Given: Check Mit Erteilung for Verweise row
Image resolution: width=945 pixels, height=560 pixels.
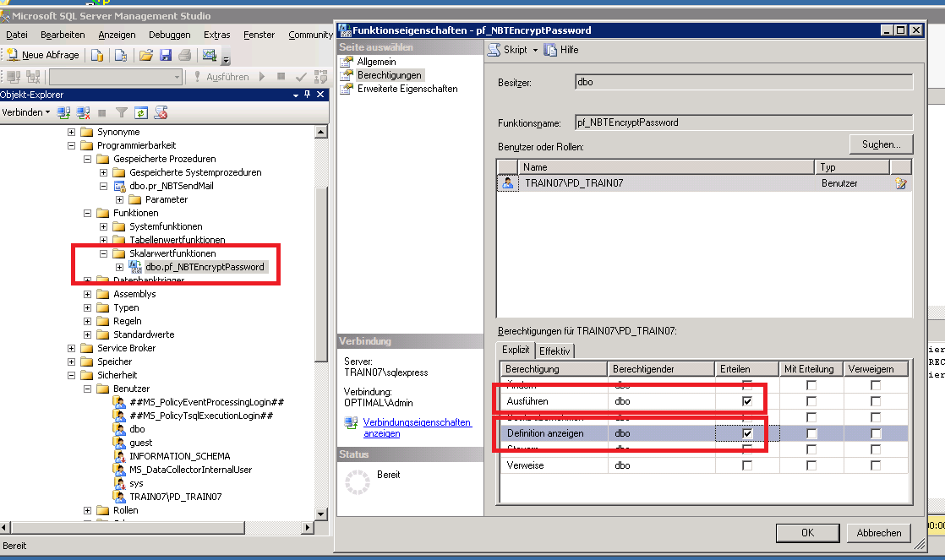Looking at the screenshot, I should click(x=811, y=465).
